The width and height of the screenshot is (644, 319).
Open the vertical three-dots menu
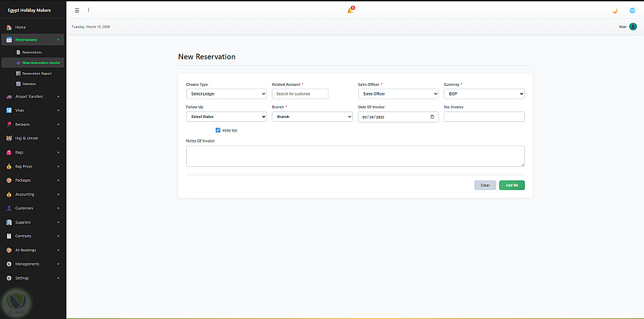point(88,10)
